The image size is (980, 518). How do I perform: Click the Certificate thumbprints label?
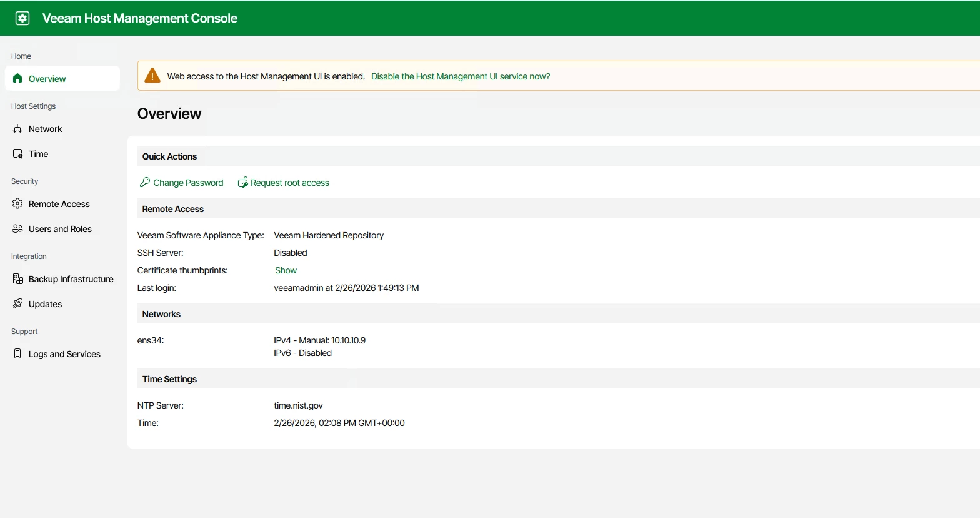(182, 270)
